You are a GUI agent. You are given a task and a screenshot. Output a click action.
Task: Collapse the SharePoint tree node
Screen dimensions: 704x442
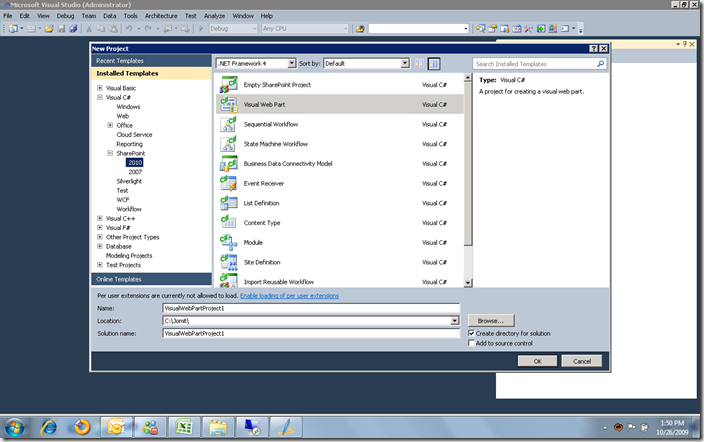tap(110, 153)
